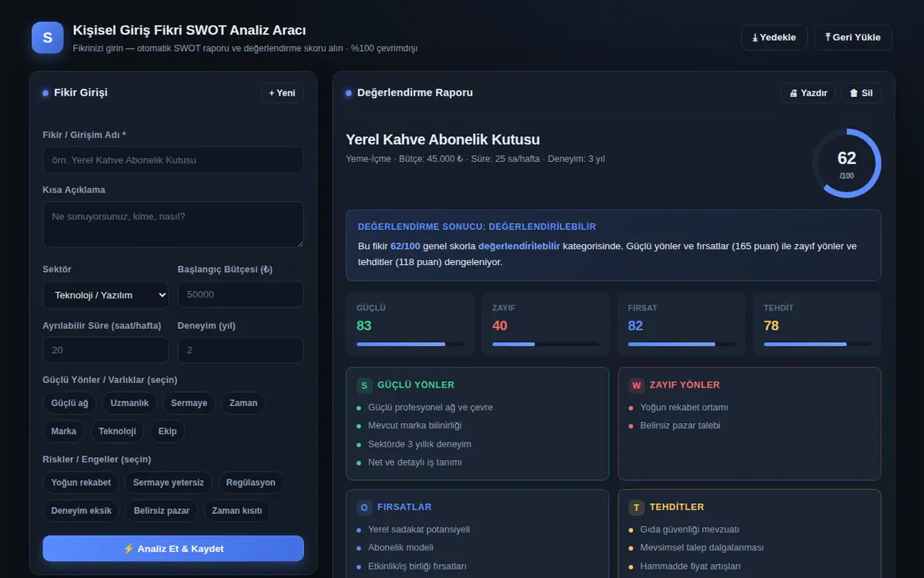Click the Tehdit score bar

(x=817, y=344)
